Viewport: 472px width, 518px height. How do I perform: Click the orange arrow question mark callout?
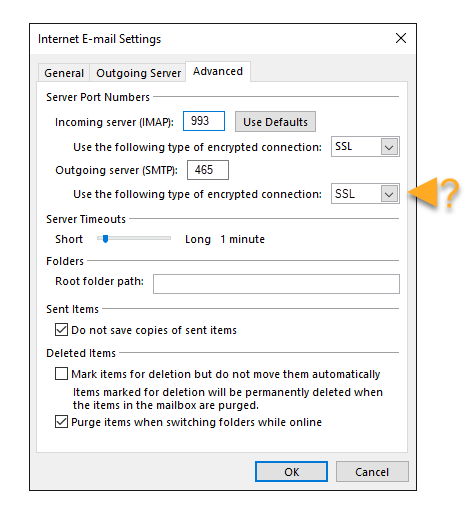click(434, 193)
